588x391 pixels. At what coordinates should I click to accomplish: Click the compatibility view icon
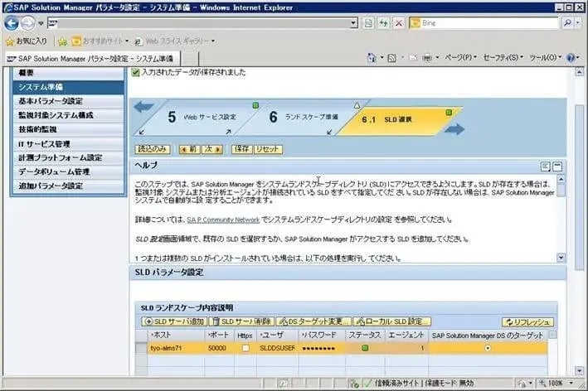(x=368, y=23)
